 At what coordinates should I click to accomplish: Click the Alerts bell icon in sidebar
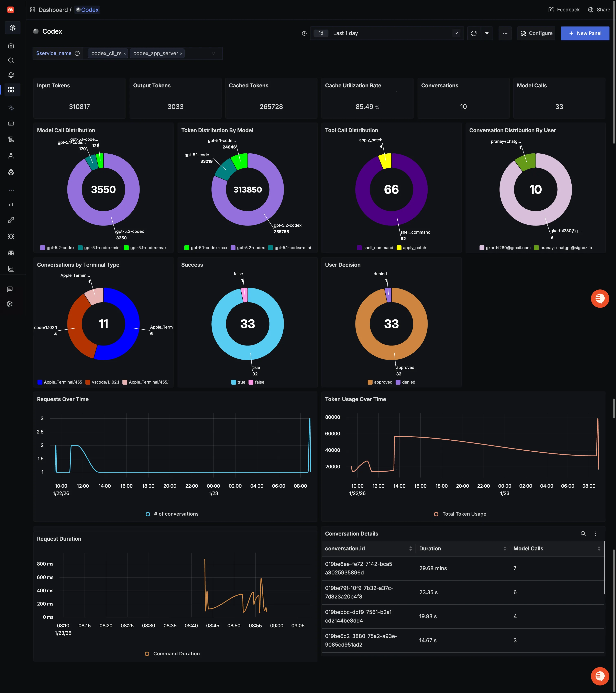(11, 75)
